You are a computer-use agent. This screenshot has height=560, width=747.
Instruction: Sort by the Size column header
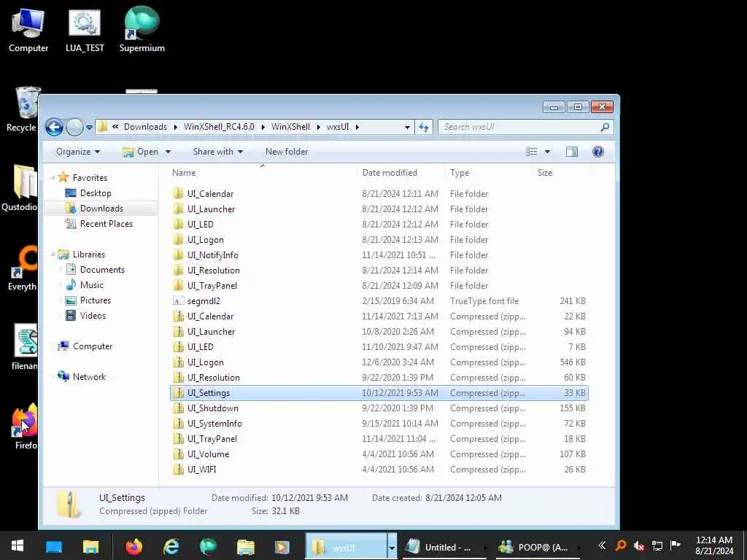click(x=561, y=172)
